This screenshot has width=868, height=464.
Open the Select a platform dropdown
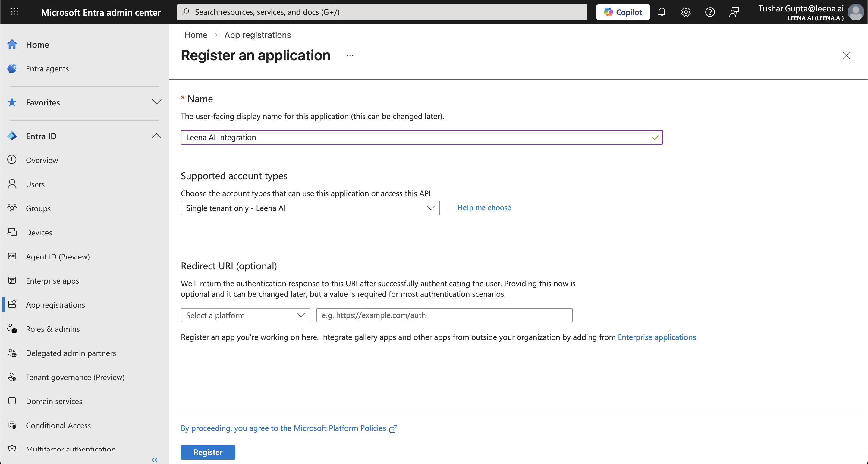[x=245, y=315]
